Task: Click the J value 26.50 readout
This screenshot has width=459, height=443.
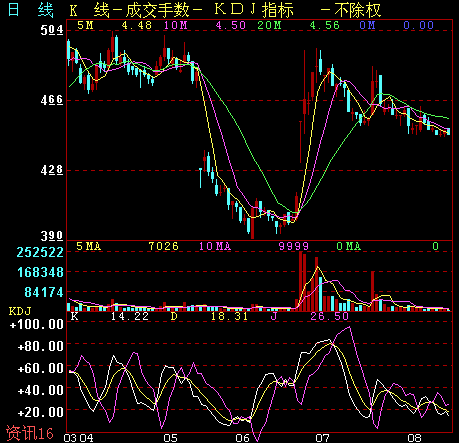Action: coord(329,316)
